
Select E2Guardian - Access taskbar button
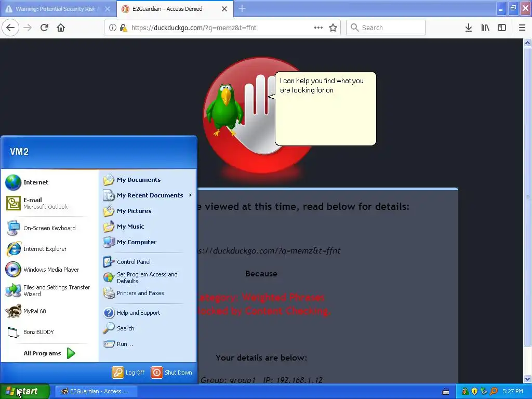[96, 391]
